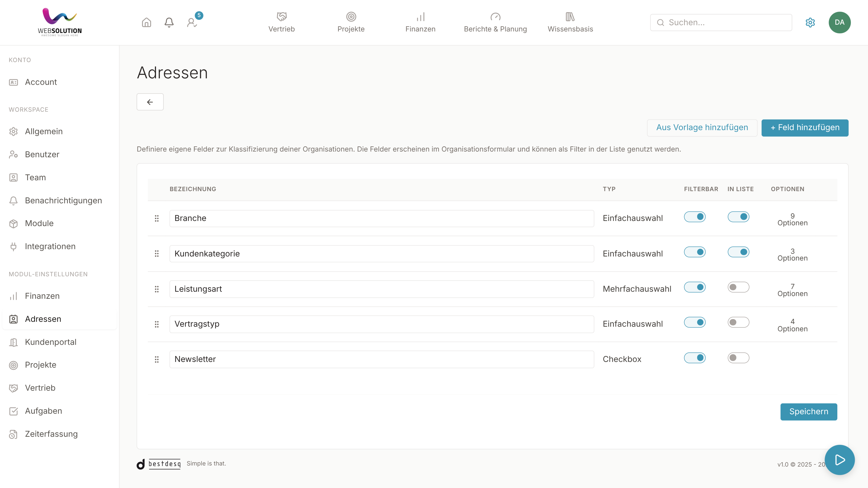Open Projekte in the top navigation

[x=351, y=23]
